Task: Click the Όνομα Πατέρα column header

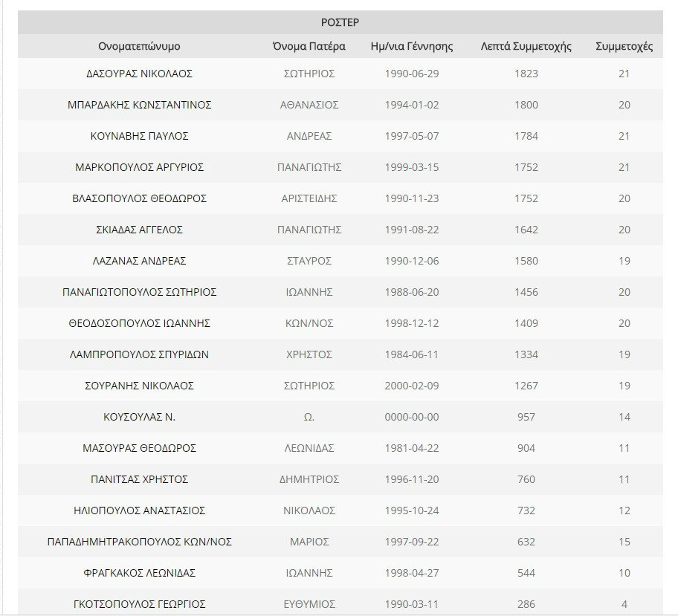Action: (309, 46)
